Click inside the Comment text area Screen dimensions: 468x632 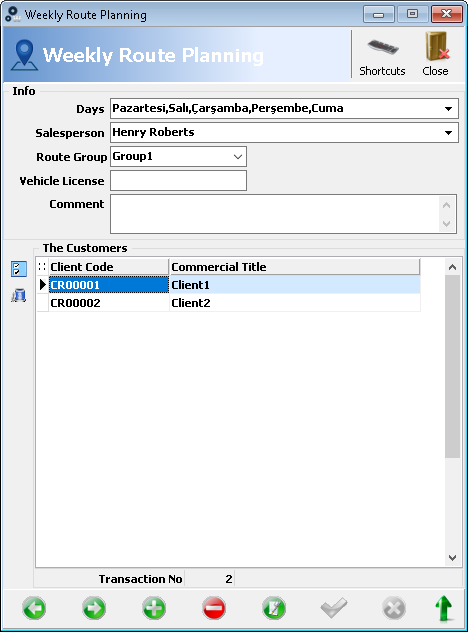point(275,214)
